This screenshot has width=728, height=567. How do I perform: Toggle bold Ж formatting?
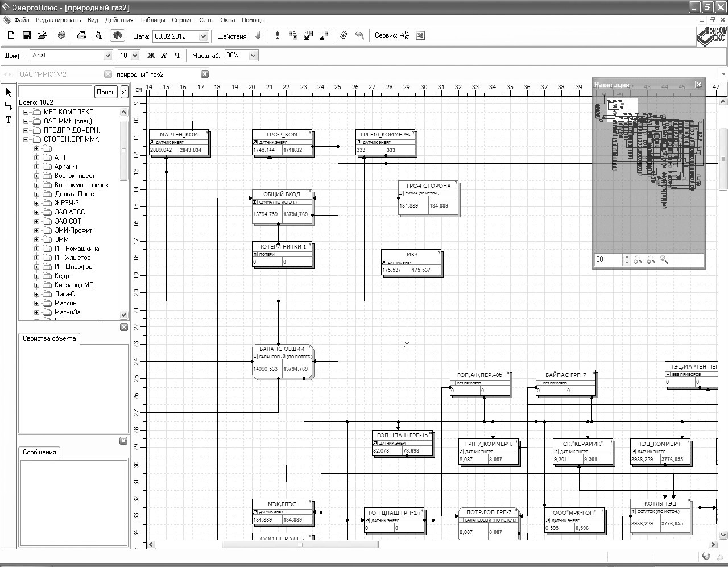(x=151, y=55)
